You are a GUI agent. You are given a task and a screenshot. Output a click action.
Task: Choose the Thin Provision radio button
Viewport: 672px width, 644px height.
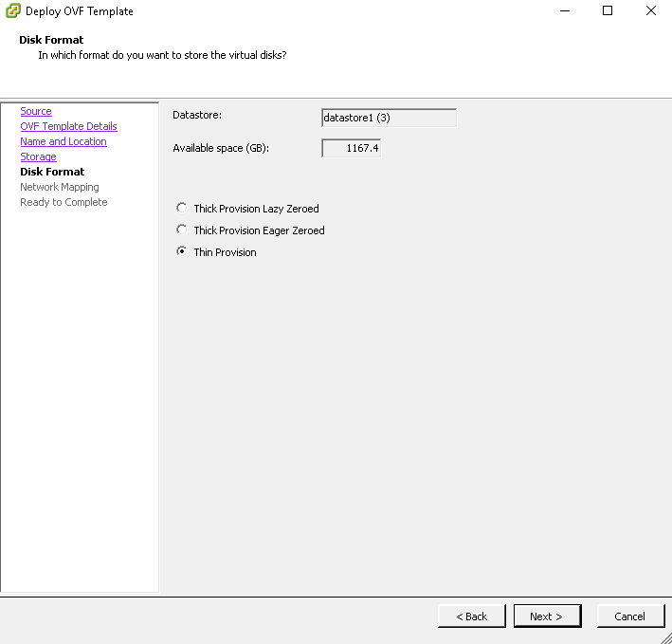(182, 251)
